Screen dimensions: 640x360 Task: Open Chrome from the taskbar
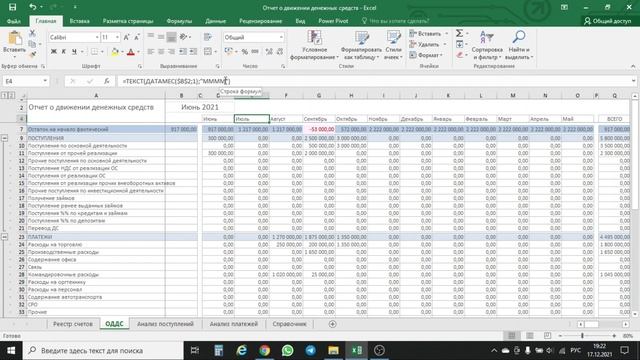pyautogui.click(x=264, y=350)
